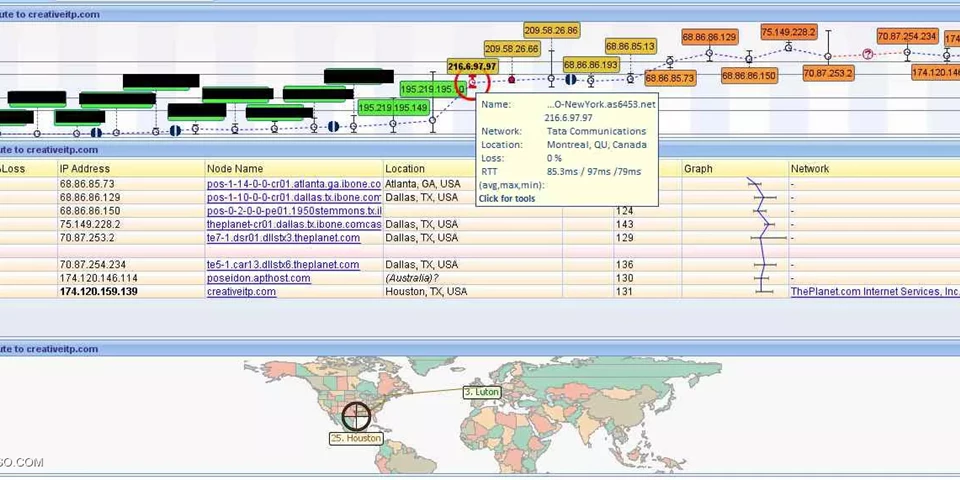Sort table by IP Address column header
Image resolution: width=960 pixels, height=480 pixels.
pyautogui.click(x=85, y=169)
